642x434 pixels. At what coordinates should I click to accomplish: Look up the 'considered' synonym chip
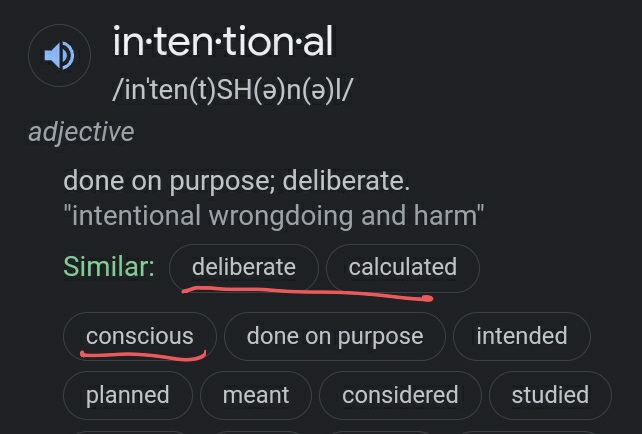point(400,395)
